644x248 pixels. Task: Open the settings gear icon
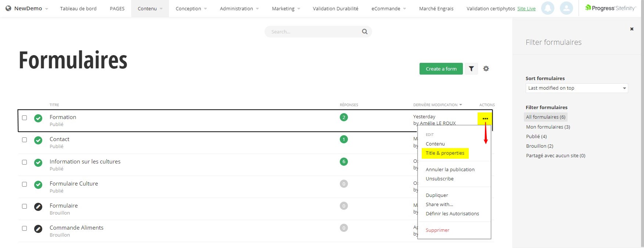(486, 69)
